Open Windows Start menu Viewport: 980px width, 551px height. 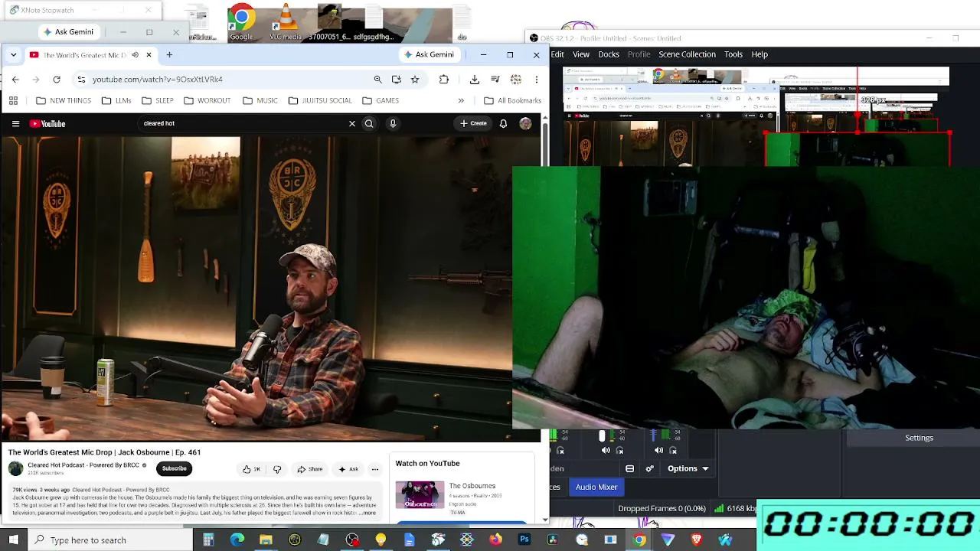click(x=15, y=540)
